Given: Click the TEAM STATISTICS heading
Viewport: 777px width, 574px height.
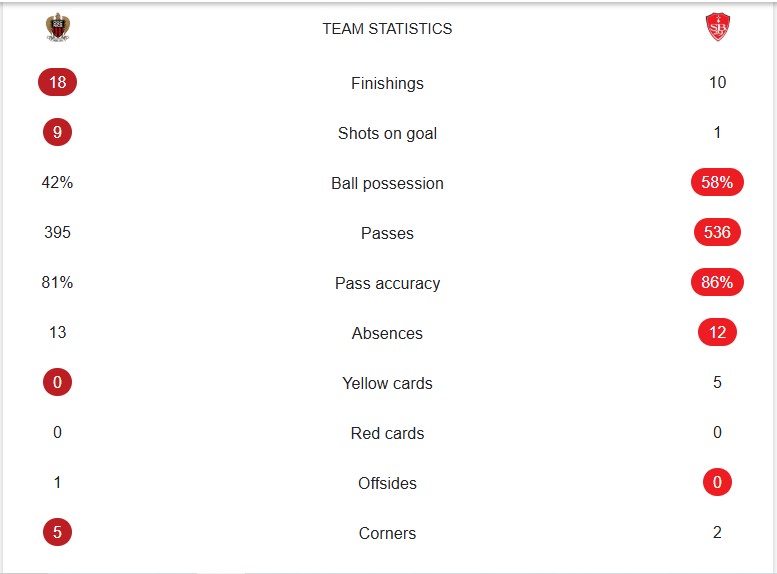Looking at the screenshot, I should [387, 29].
